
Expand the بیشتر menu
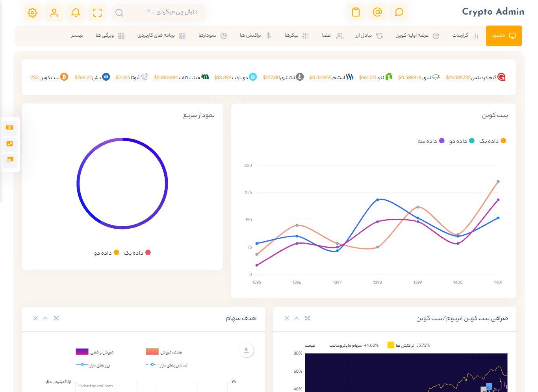click(x=77, y=35)
